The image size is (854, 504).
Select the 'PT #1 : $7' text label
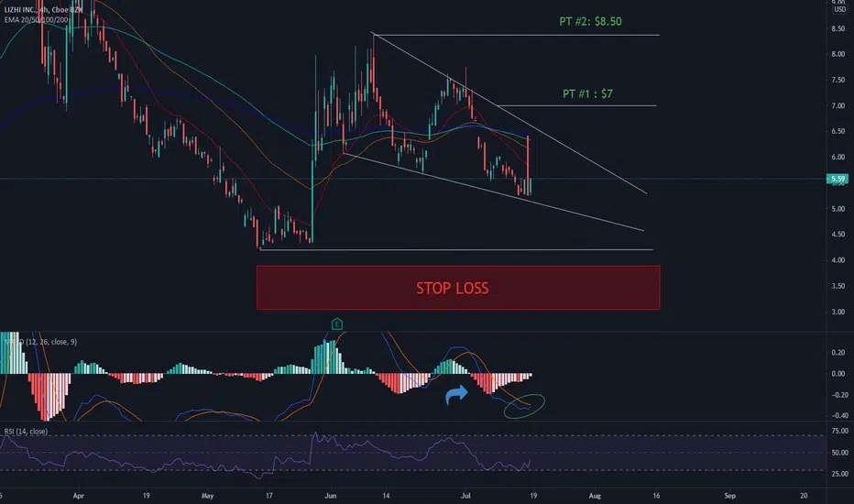(587, 93)
